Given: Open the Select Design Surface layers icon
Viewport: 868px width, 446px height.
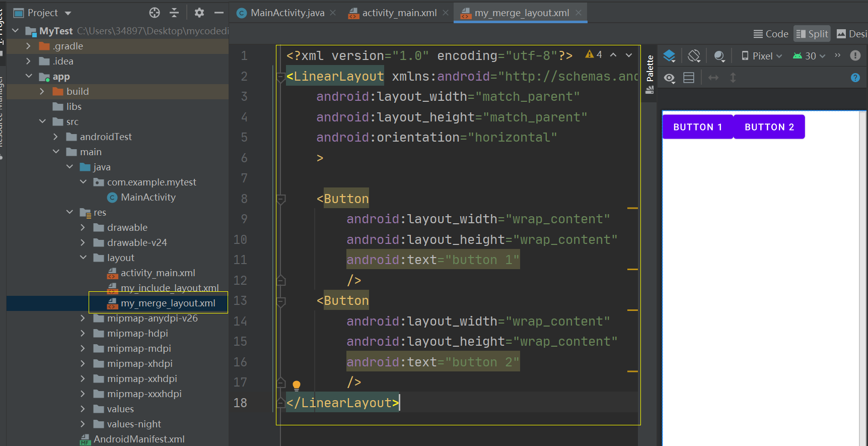Looking at the screenshot, I should pos(669,56).
